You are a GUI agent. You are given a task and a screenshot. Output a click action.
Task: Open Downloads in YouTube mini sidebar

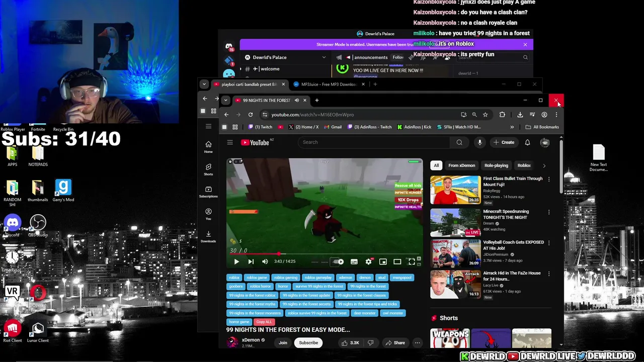208,236
